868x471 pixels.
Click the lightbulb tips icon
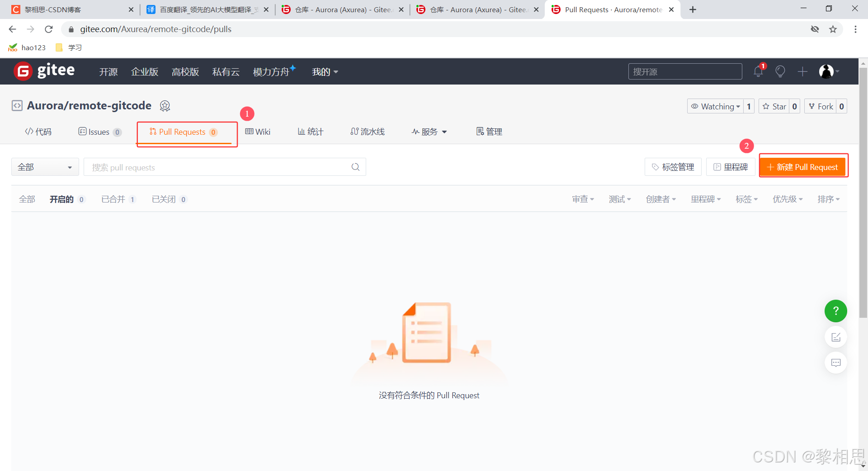tap(780, 71)
